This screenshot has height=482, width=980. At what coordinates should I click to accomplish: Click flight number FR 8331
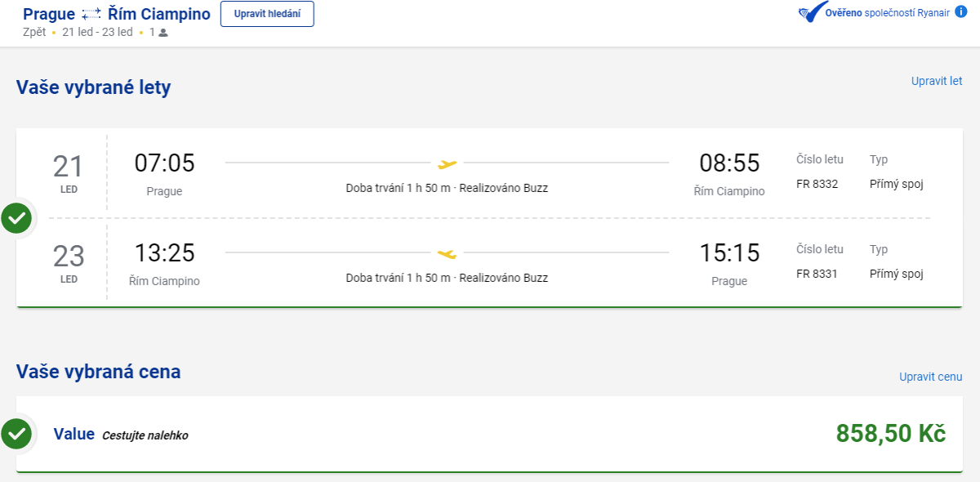tap(817, 274)
